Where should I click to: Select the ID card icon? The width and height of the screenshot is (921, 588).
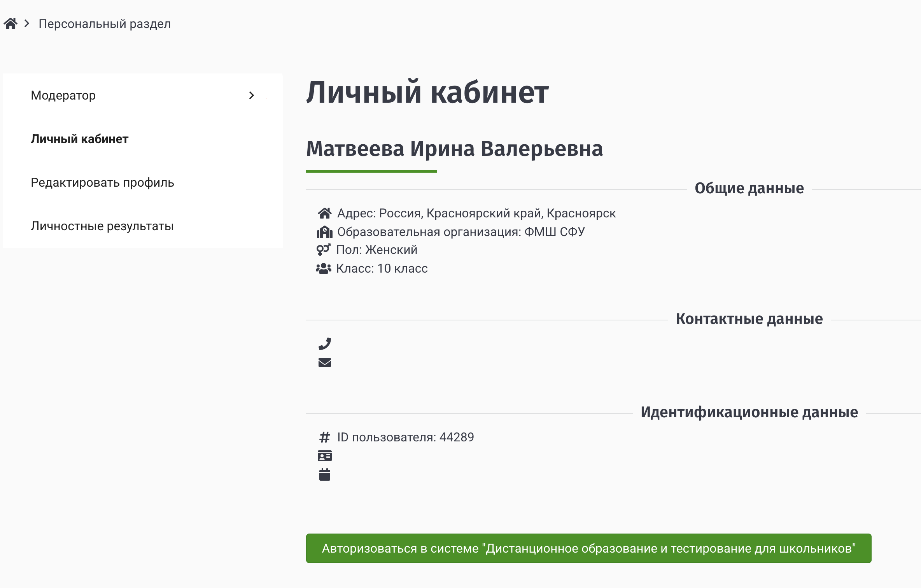click(325, 456)
